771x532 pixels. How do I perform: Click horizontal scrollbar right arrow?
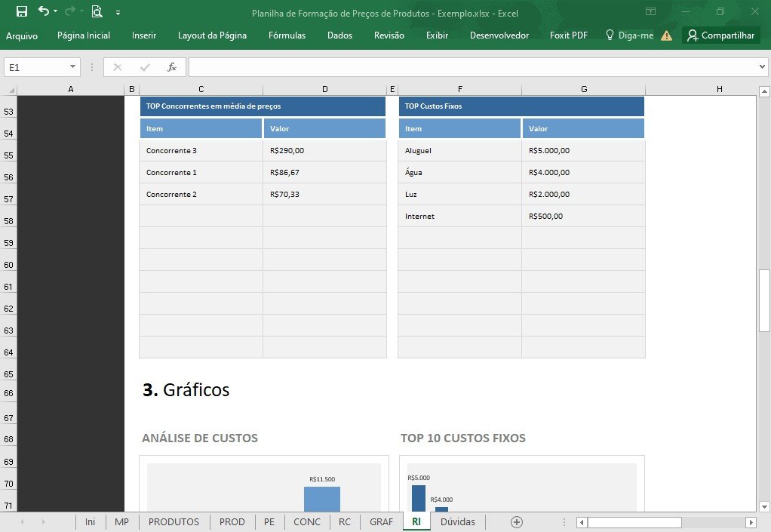[x=751, y=522]
